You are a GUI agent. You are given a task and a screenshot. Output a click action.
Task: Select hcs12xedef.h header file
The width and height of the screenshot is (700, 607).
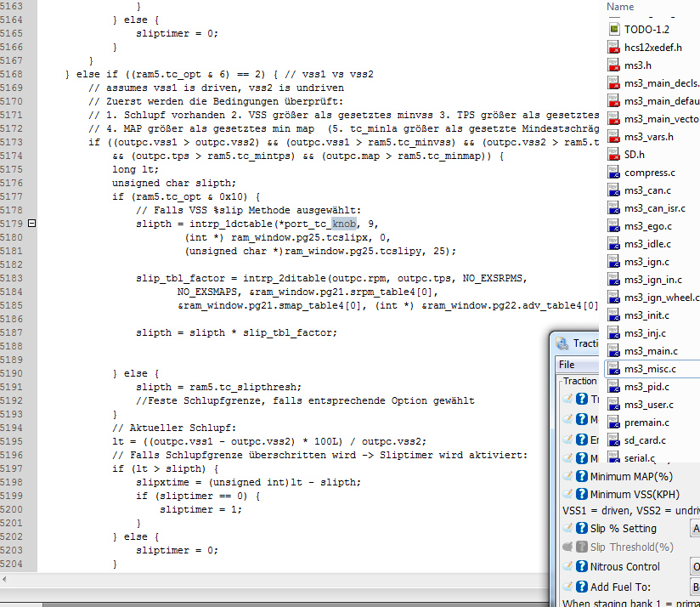[x=652, y=48]
